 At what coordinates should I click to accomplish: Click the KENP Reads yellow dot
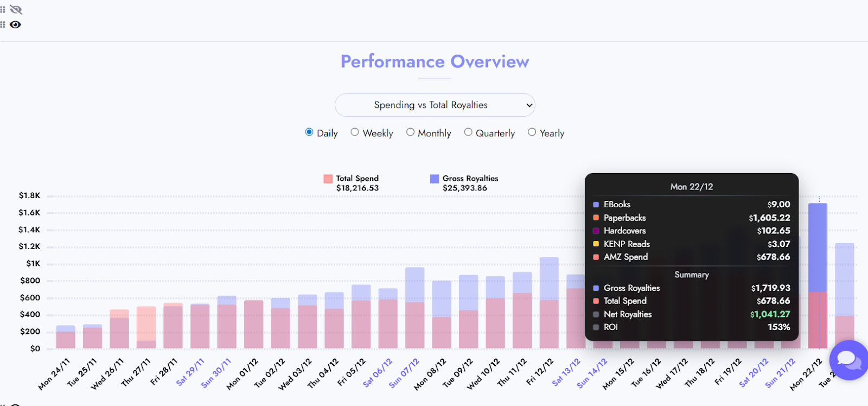point(595,244)
